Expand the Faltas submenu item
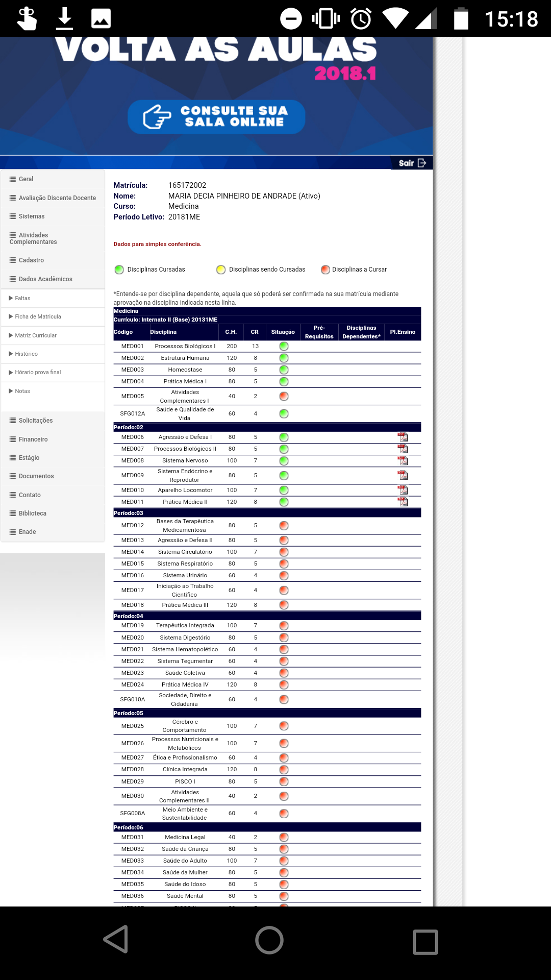 point(22,298)
